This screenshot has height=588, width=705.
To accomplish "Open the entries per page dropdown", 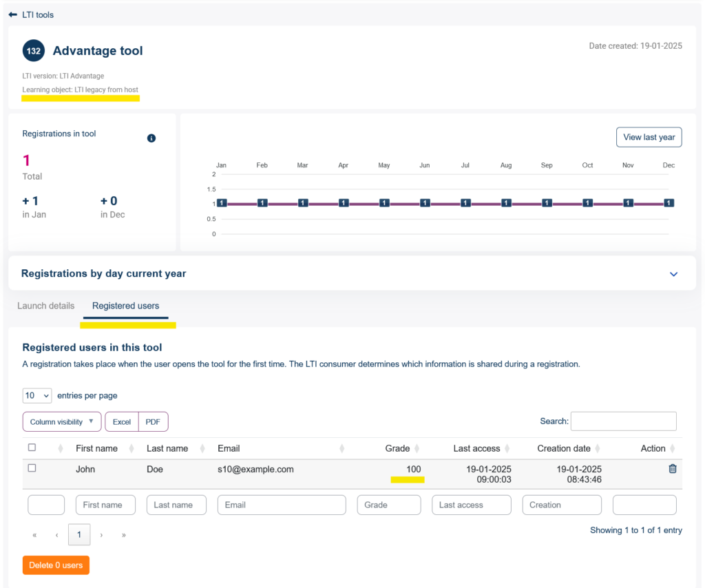I will [x=37, y=396].
